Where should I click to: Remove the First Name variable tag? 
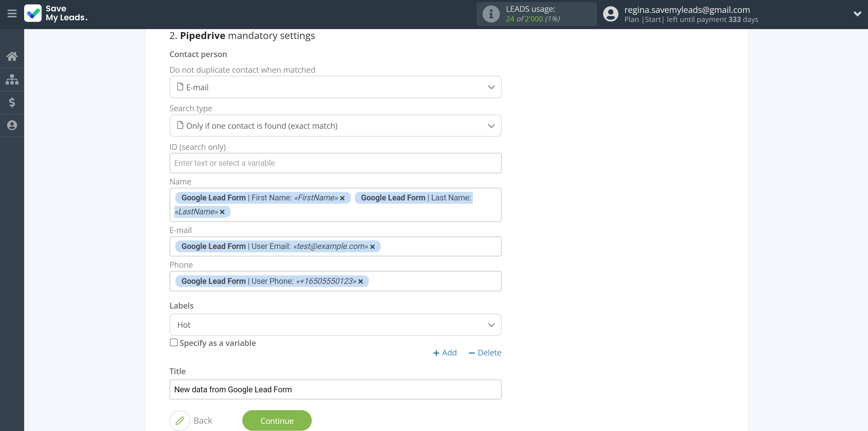(x=342, y=198)
